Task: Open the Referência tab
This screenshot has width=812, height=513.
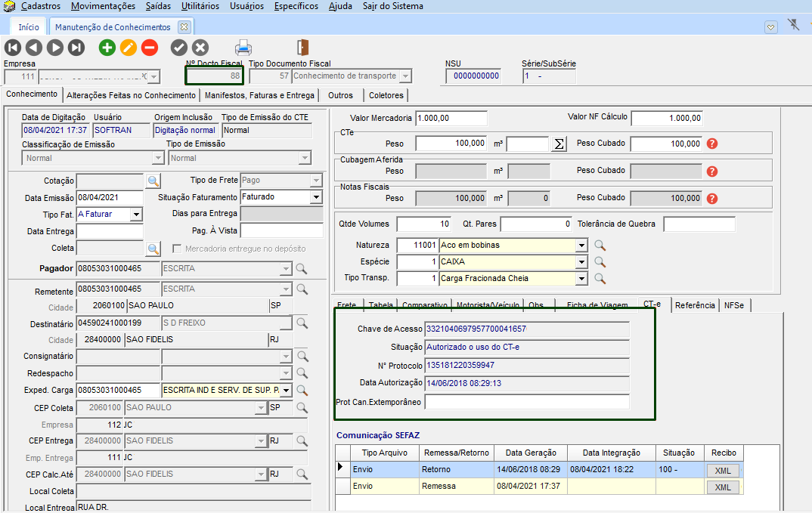Action: pos(694,305)
